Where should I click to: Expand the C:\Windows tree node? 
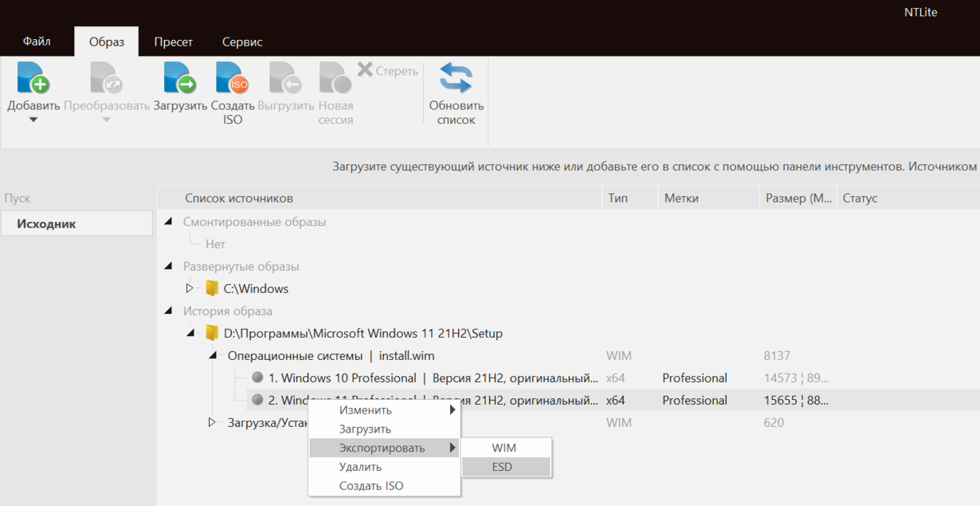pyautogui.click(x=189, y=288)
